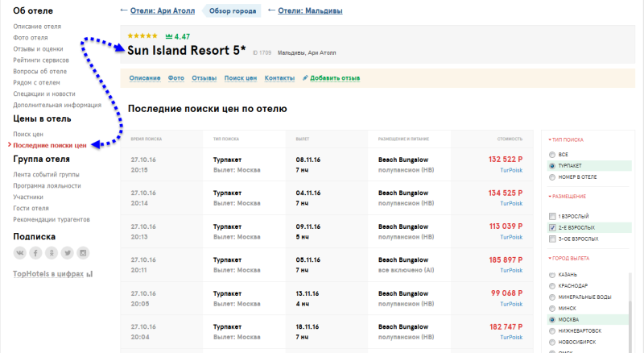Select the 'Все' search type radio button

[x=551, y=154]
